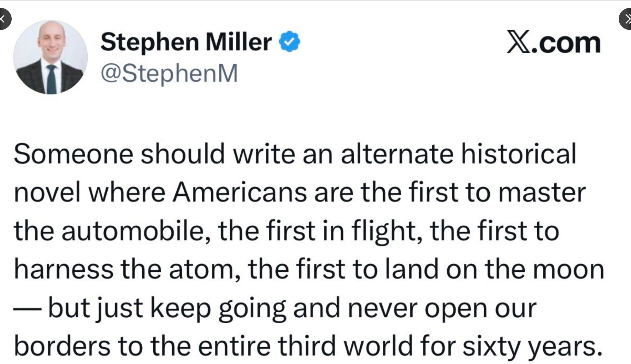
Task: Click the word "borders" in the post
Action: pyautogui.click(x=62, y=346)
